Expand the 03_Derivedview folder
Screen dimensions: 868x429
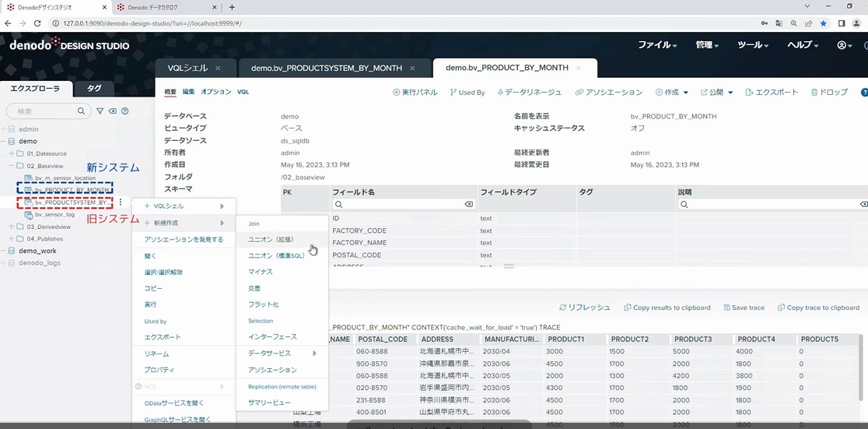point(12,227)
